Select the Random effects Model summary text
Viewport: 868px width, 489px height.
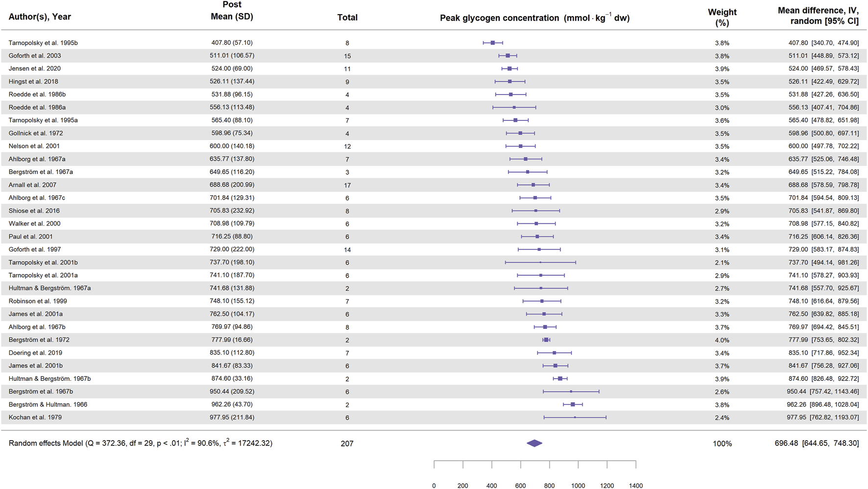[141, 443]
